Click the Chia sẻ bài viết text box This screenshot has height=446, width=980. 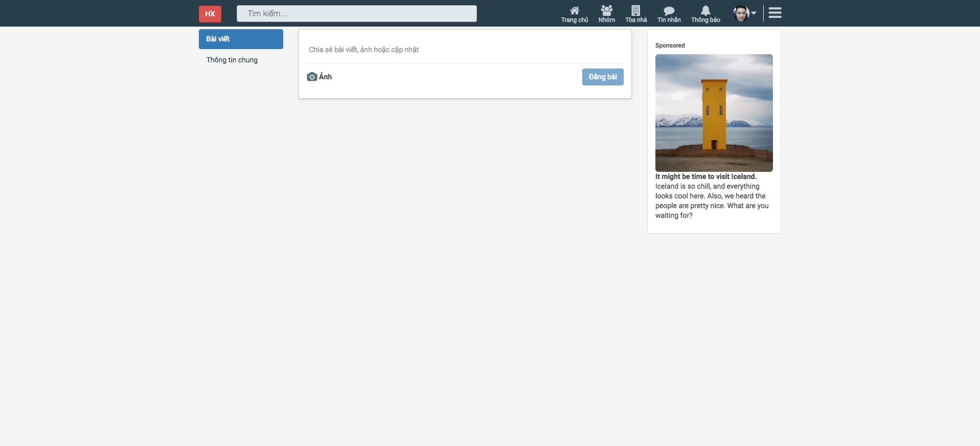pos(465,50)
